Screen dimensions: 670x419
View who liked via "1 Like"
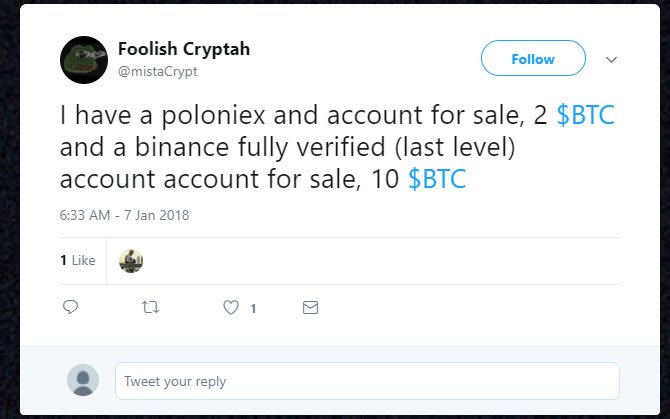(78, 260)
